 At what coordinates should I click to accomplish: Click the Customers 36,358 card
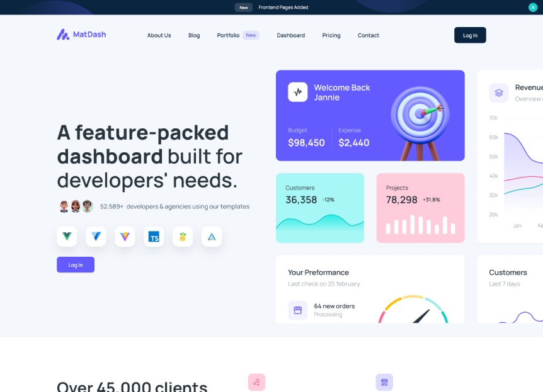tap(320, 208)
